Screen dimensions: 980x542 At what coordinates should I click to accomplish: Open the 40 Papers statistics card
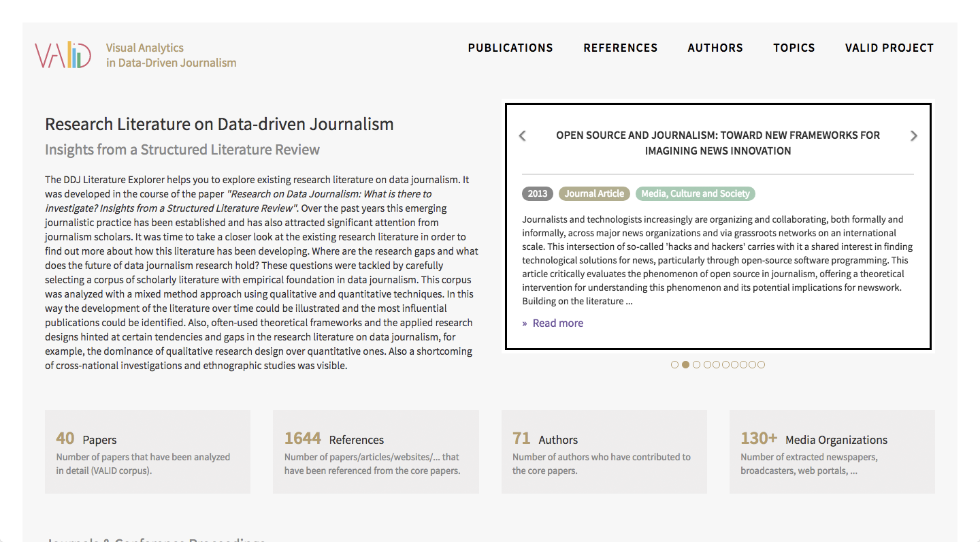pyautogui.click(x=148, y=451)
